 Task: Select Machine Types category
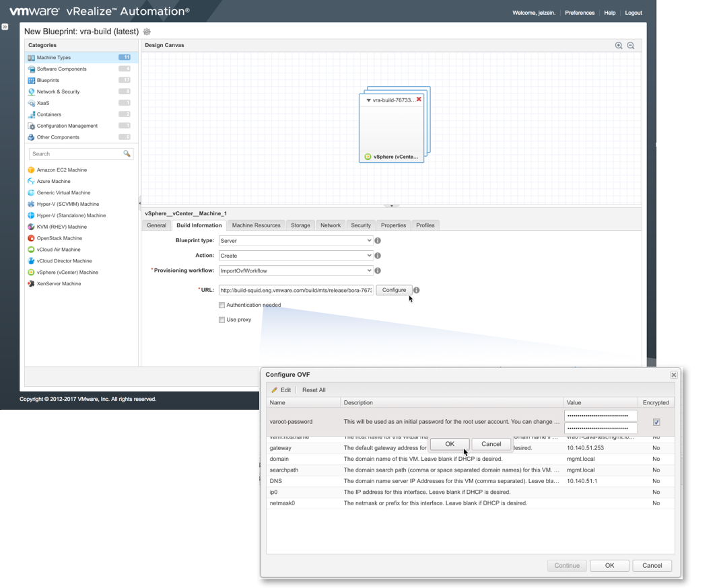click(x=81, y=57)
